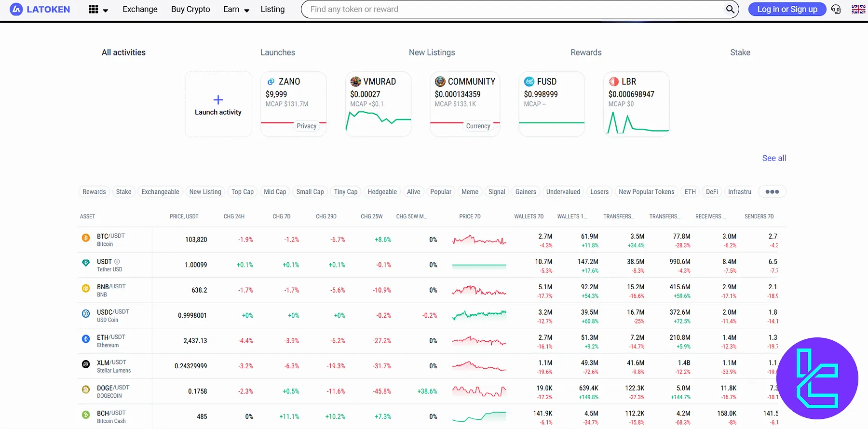Click the Stellar Lumens XLM icon
868x429 pixels.
86,364
